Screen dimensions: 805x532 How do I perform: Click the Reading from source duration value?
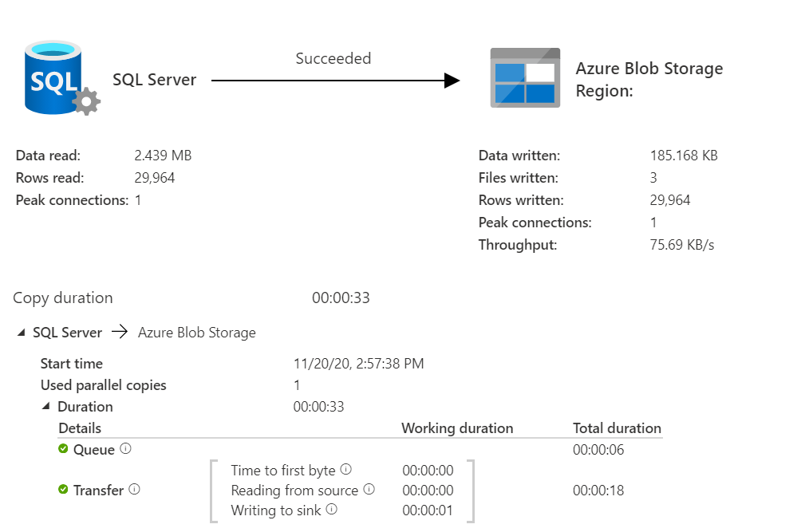pyautogui.click(x=428, y=491)
